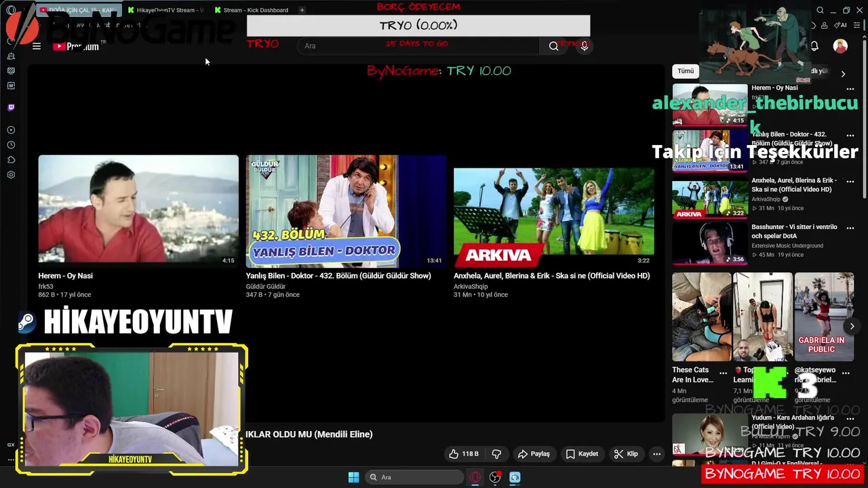This screenshot has width=868, height=488.
Task: Open YouTube notifications bell
Action: pyautogui.click(x=814, y=46)
